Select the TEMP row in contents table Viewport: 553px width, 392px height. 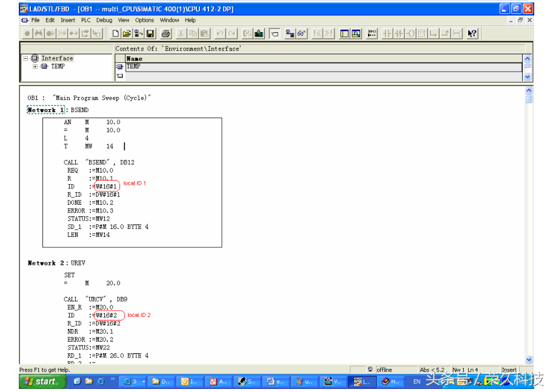(323, 67)
